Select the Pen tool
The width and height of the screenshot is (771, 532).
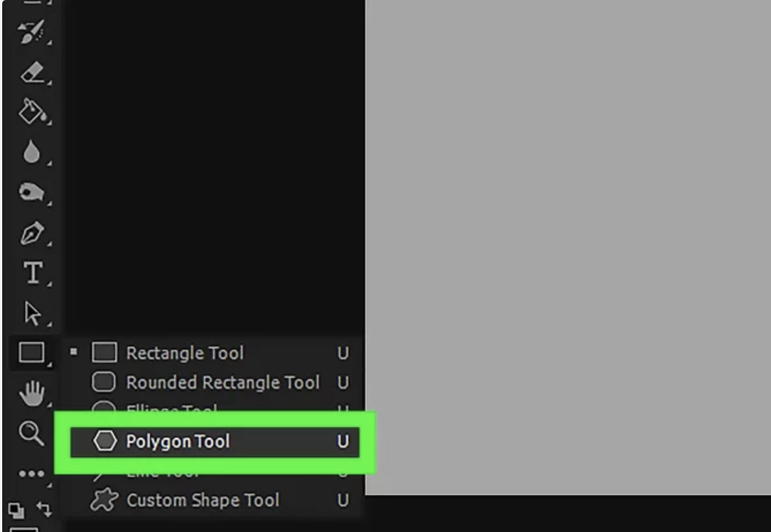pos(31,233)
